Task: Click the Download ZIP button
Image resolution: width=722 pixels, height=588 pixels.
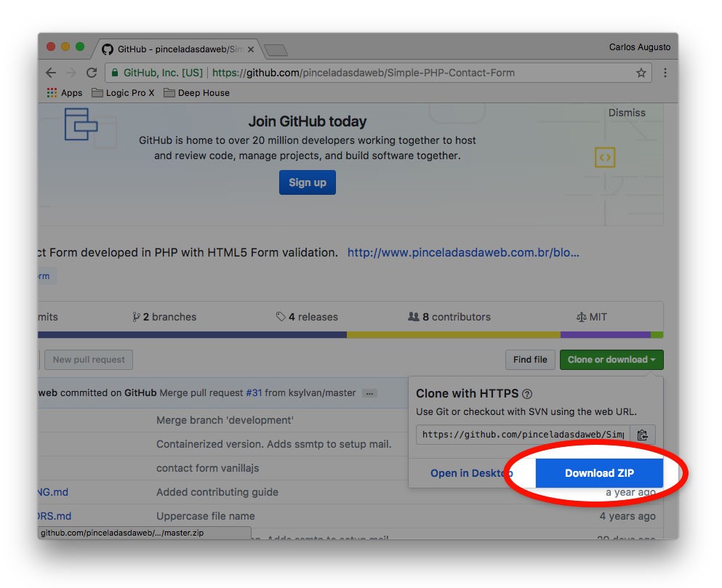Action: [599, 473]
